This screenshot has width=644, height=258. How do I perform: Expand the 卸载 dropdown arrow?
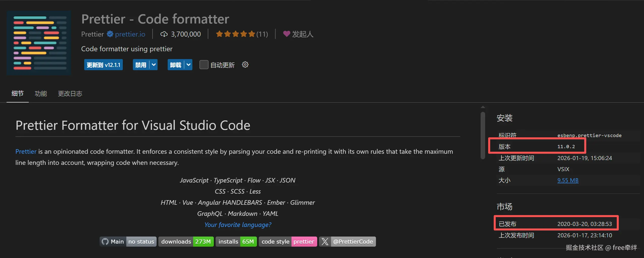pyautogui.click(x=188, y=65)
